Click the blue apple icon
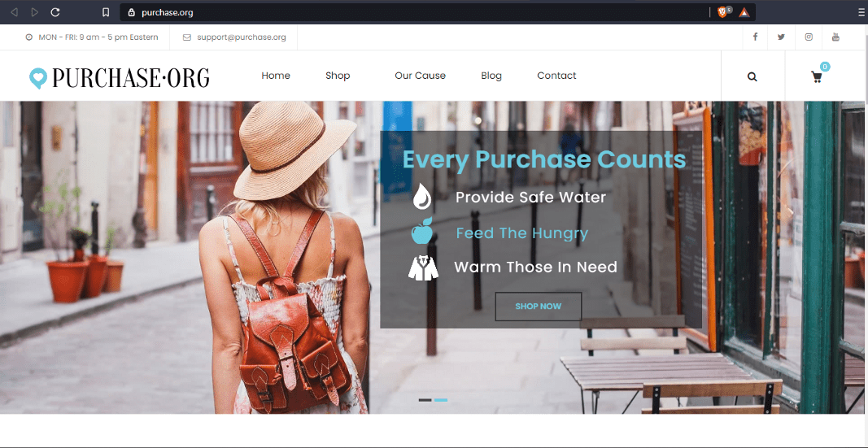This screenshot has height=448, width=868. [422, 231]
